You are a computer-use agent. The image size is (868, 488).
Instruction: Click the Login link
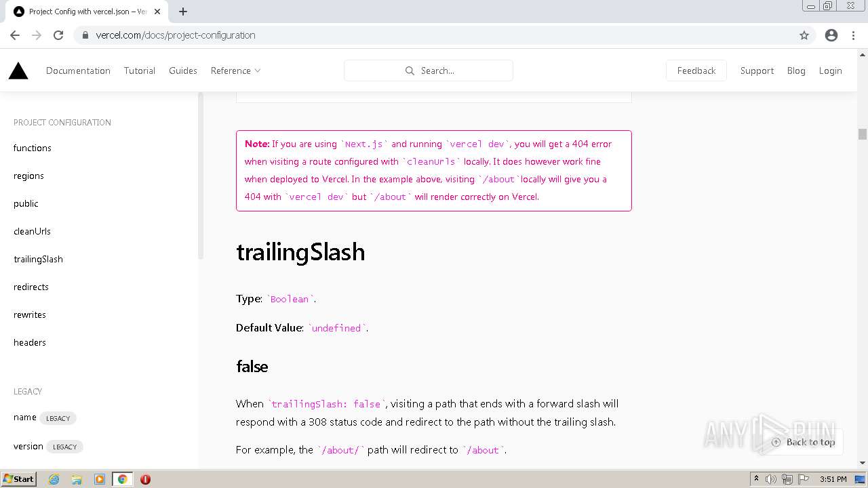(x=830, y=70)
